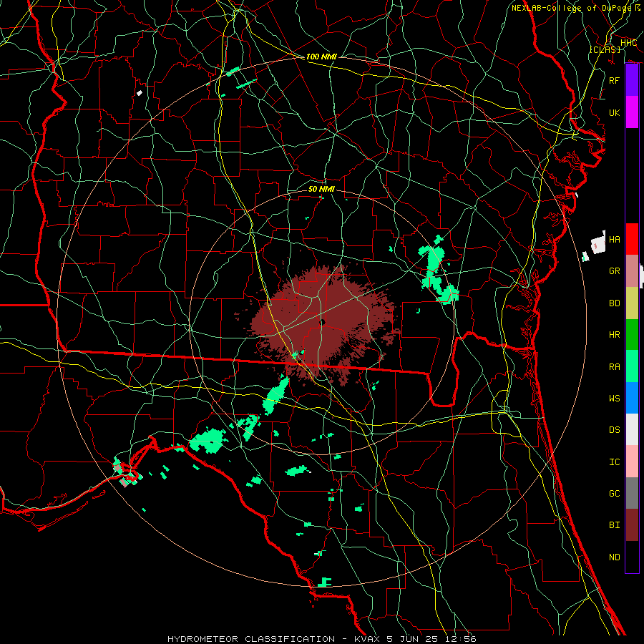Click the UK magenta legend swatch
This screenshot has height=644, width=644.
[632, 112]
